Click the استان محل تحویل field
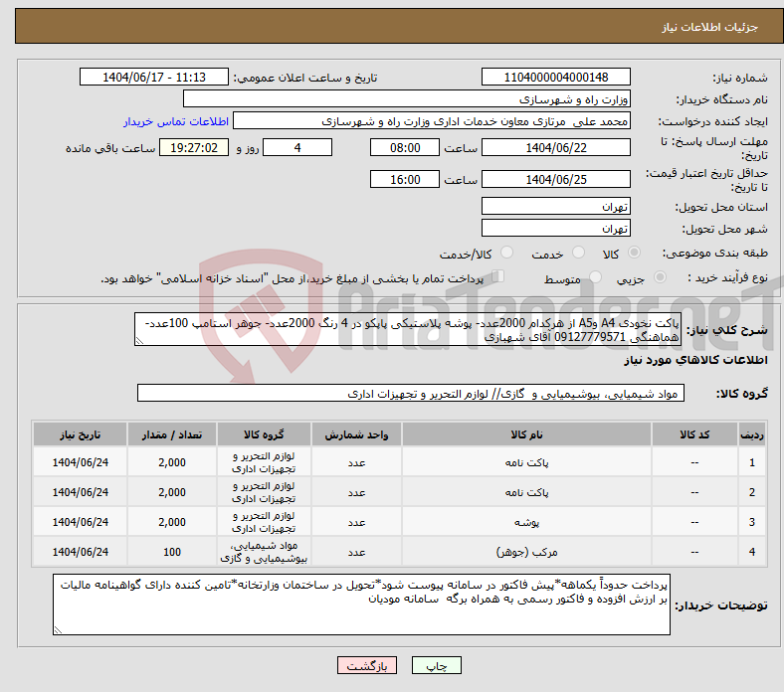Screen dimensions: 784x692 pos(555,206)
